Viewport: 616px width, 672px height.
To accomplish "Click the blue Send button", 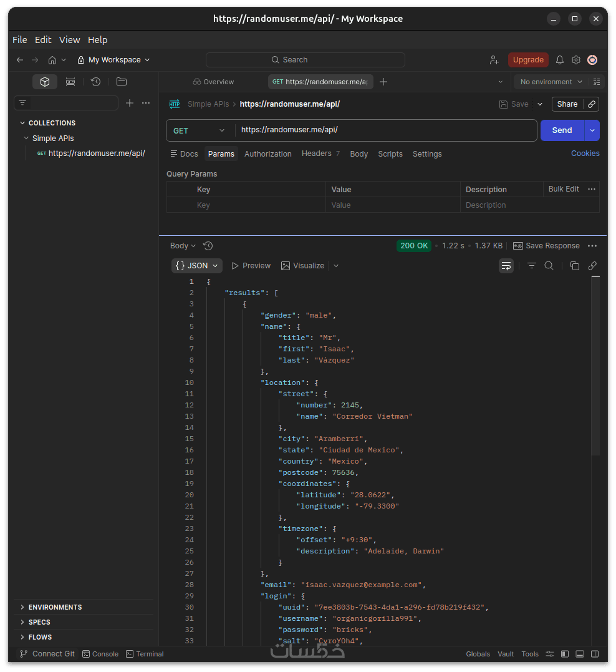I will click(x=562, y=130).
